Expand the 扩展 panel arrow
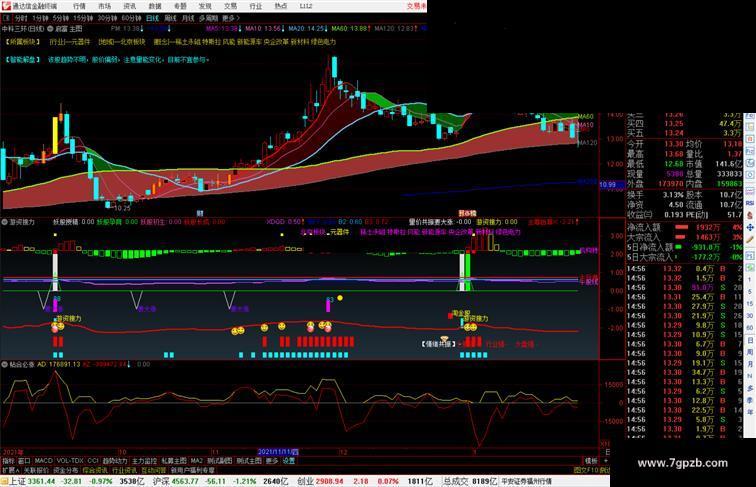 coord(11,470)
